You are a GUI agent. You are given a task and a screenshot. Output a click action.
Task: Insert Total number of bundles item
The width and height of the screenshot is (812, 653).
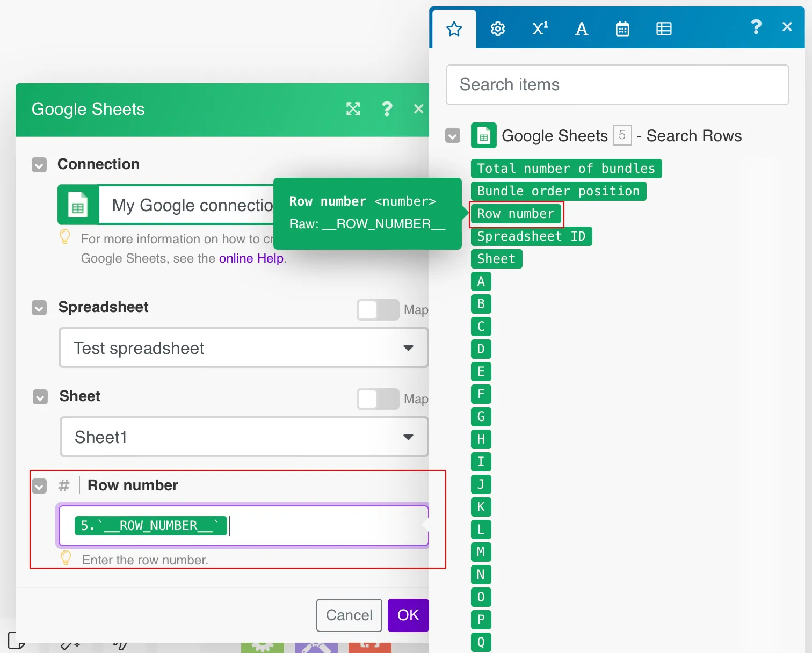pos(566,169)
